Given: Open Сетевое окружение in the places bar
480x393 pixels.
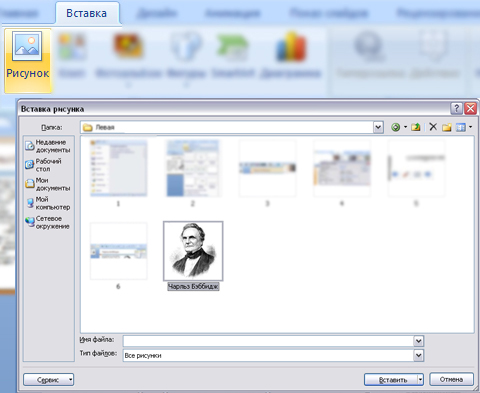Looking at the screenshot, I should (47, 222).
